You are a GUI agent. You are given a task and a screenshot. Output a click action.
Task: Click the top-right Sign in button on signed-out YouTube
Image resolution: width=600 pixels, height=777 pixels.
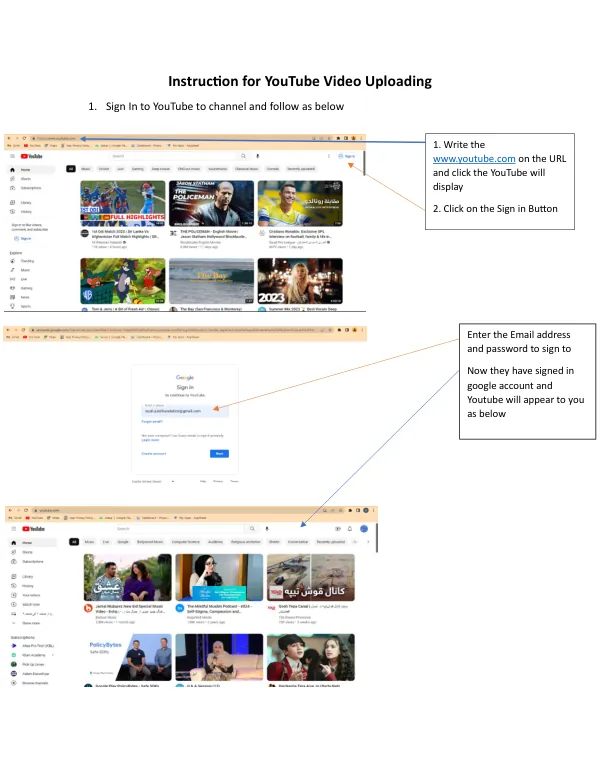point(347,156)
